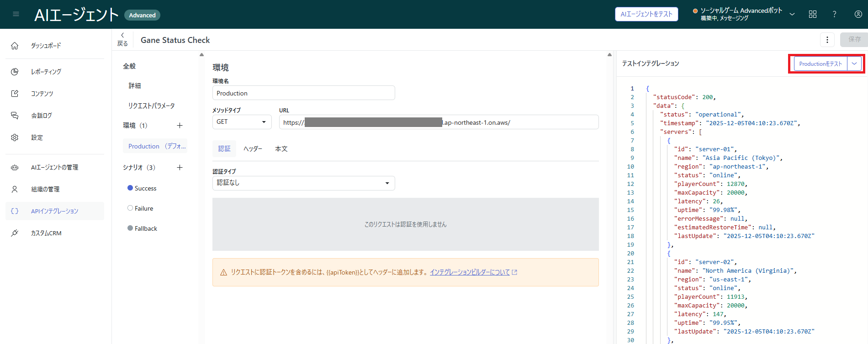Click the コンテンツ edit icon

click(x=15, y=94)
